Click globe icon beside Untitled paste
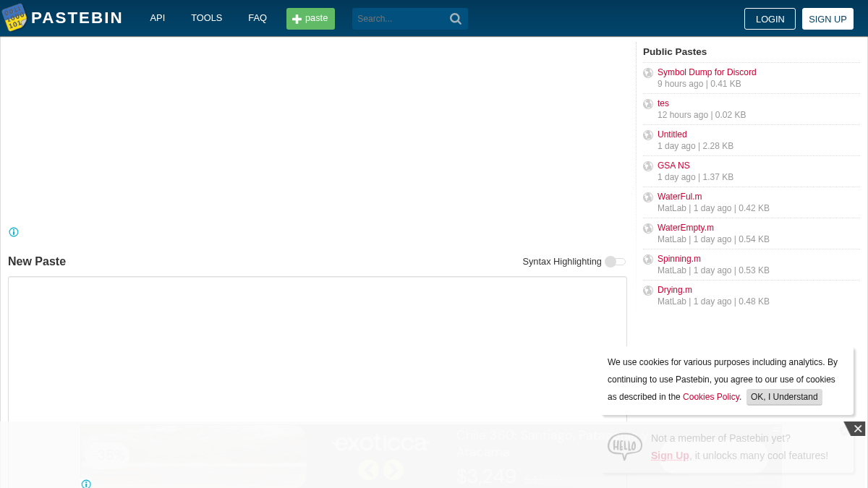 (648, 135)
